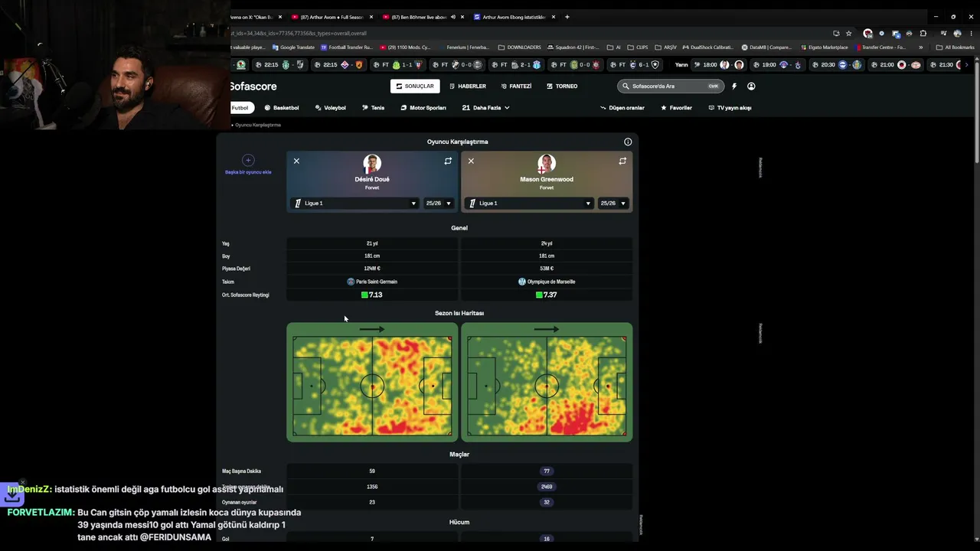Click Greenwood's 7.37 Sofascore rating

tap(547, 295)
